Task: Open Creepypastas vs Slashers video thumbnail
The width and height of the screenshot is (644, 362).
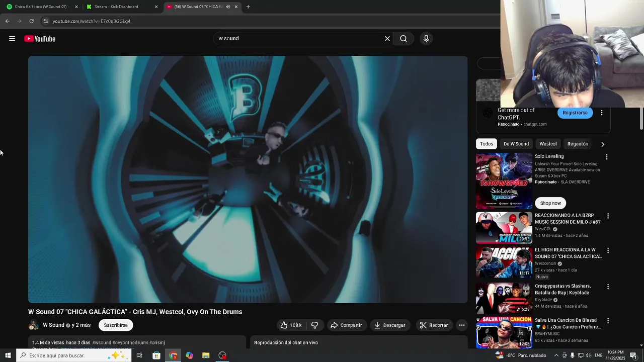Action: (x=504, y=298)
